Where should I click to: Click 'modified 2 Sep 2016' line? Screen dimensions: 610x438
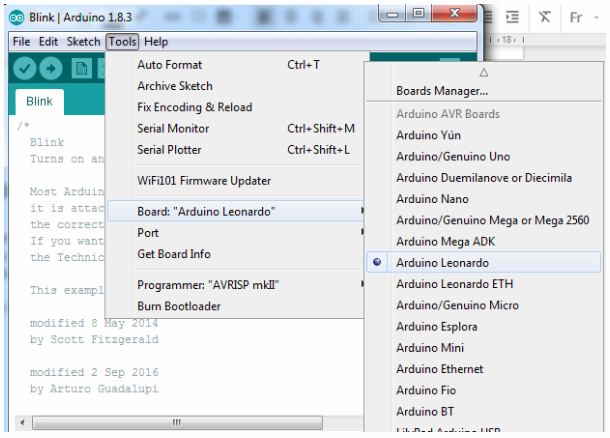tap(94, 372)
